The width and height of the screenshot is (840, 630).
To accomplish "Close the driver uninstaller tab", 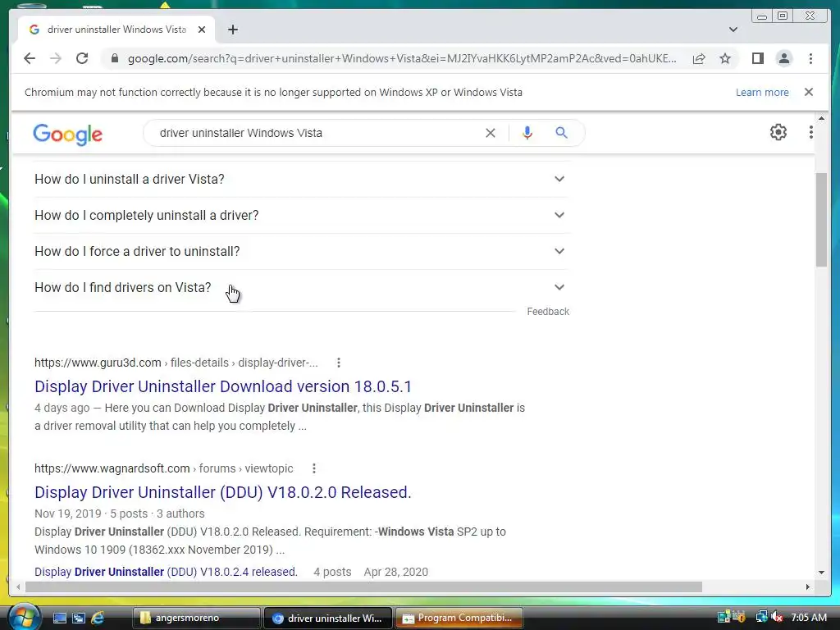I will [202, 30].
